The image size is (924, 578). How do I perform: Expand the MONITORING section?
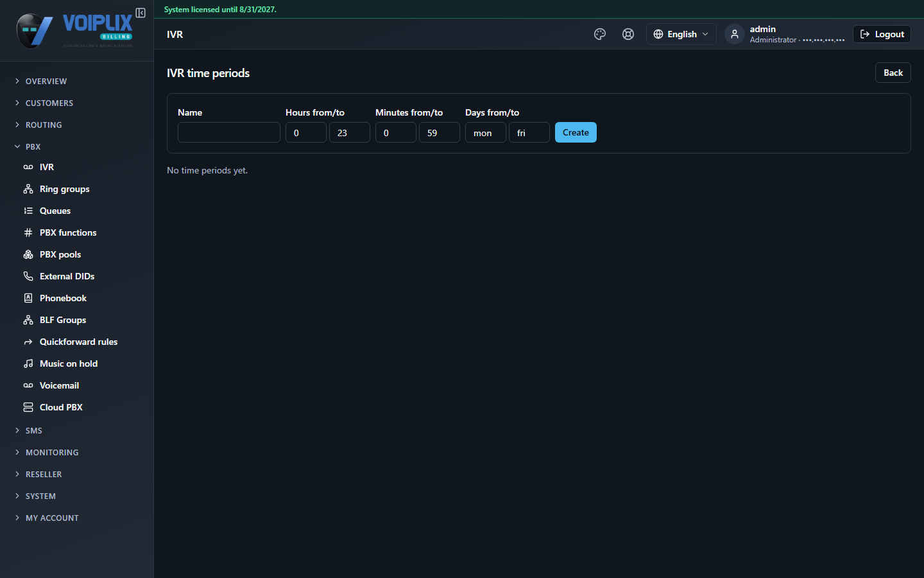[x=77, y=452]
